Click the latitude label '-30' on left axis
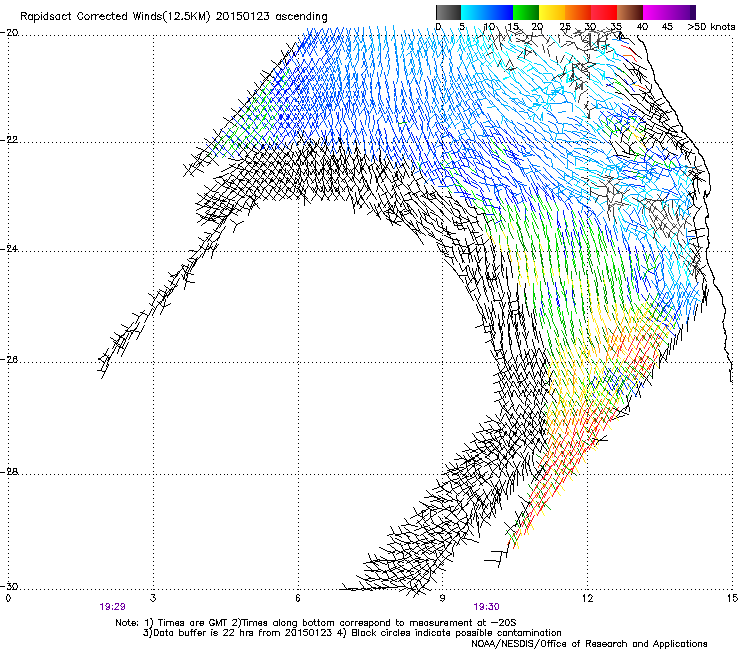This screenshot has height=650, width=740. [9, 586]
